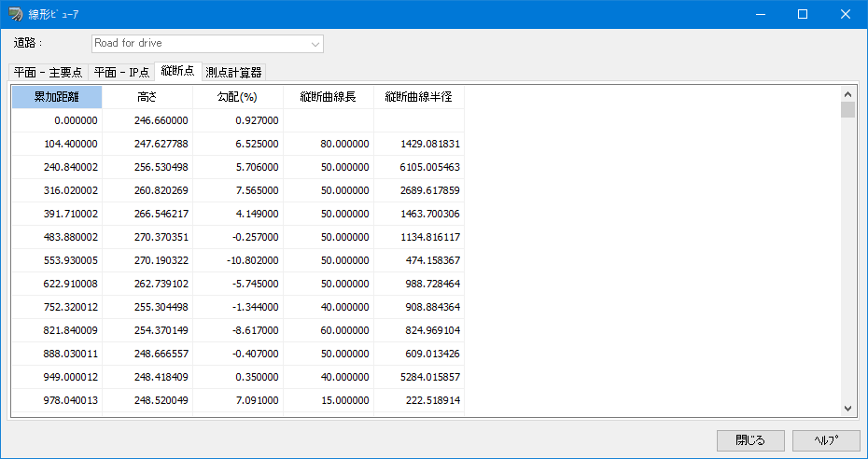Image resolution: width=868 pixels, height=459 pixels.
Task: Select radius cell 474.158367
Action: tap(418, 260)
